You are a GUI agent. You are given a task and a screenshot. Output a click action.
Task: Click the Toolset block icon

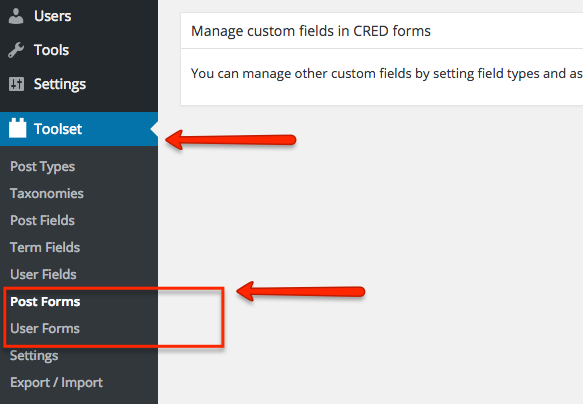pos(17,128)
